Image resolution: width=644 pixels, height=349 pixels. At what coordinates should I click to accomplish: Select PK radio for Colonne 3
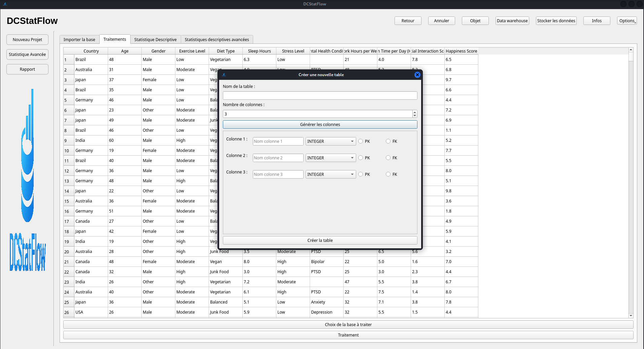(361, 174)
